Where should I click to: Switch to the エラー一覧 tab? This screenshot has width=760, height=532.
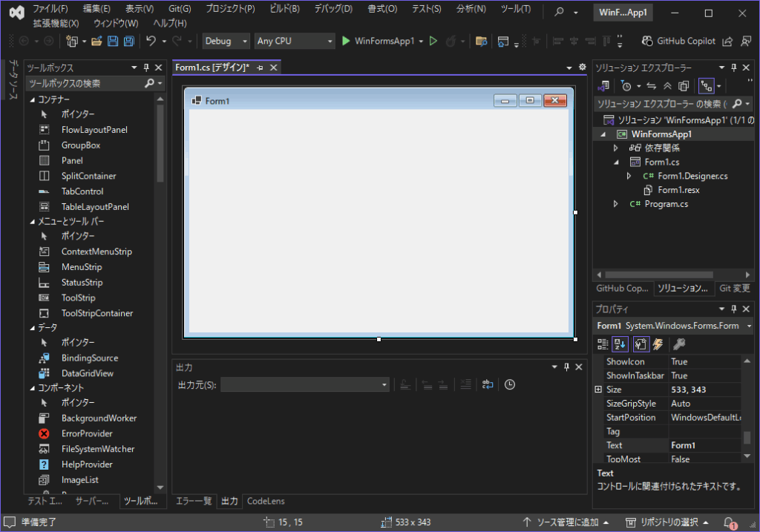coord(194,501)
